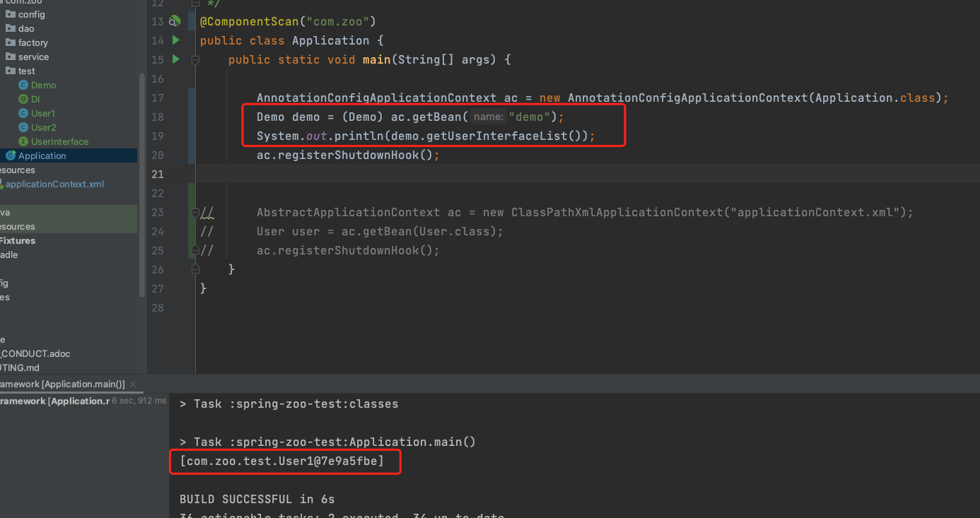Screen dimensions: 980x518
Task: Click the interface icon beside UserInterface
Action: 25,141
